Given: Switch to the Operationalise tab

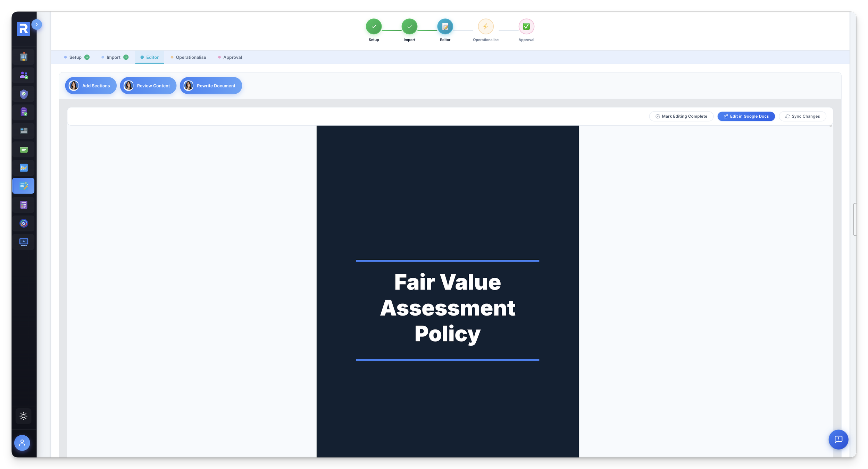Looking at the screenshot, I should (191, 57).
